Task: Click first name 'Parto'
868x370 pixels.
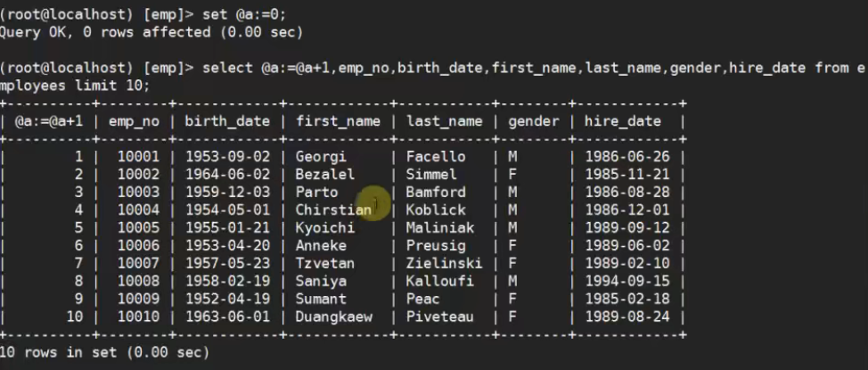Action: coord(316,193)
